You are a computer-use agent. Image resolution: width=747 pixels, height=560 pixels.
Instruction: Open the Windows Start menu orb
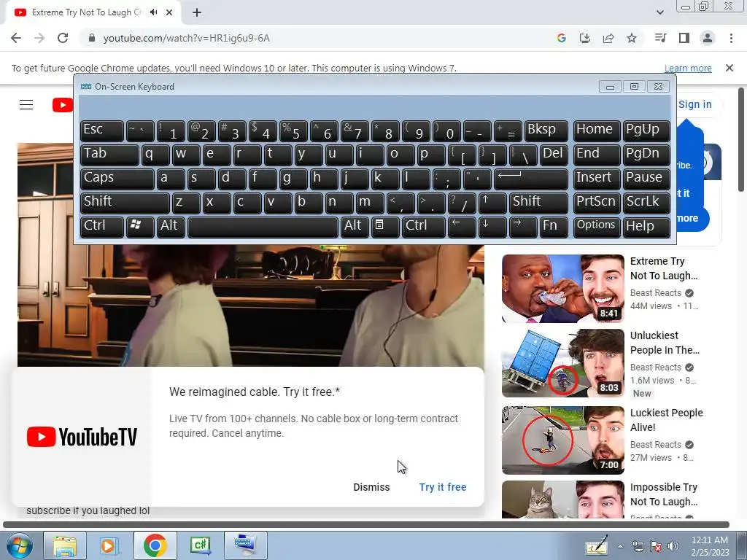20,545
